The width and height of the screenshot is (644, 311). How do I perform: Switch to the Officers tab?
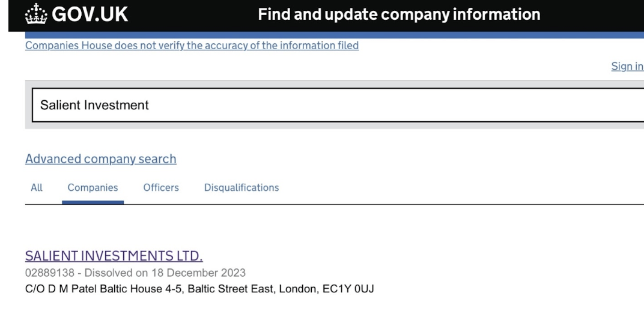161,187
